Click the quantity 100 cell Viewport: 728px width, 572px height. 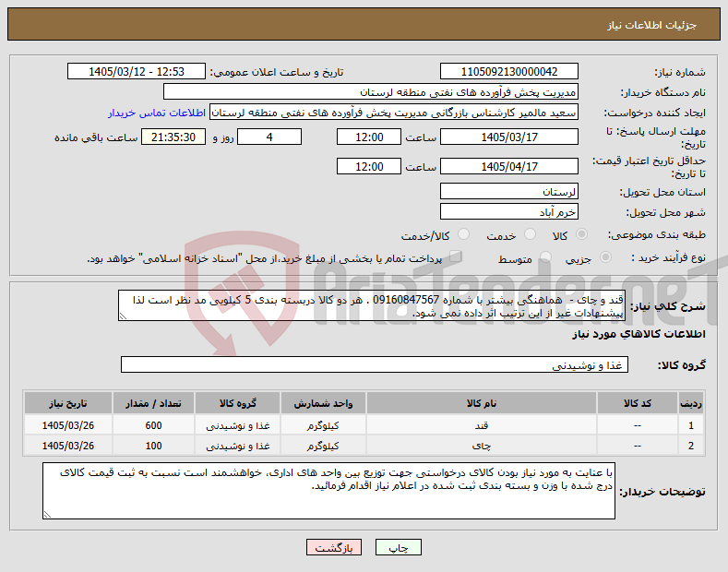point(153,446)
